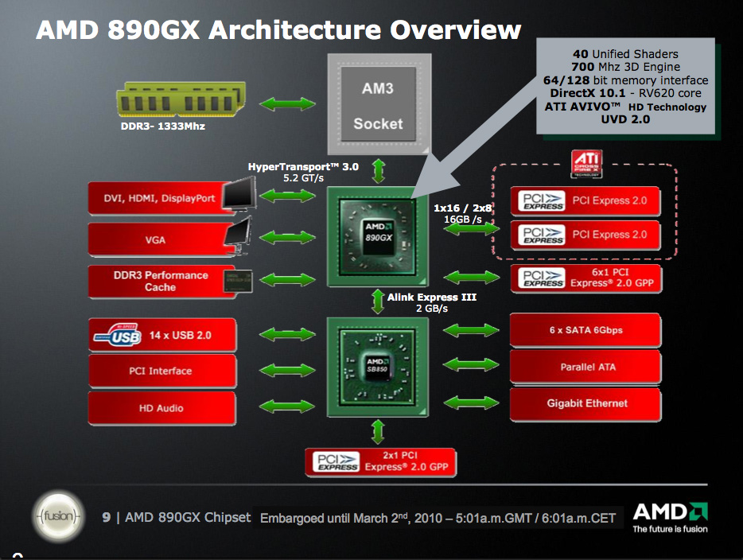Click the green arrow between DDR3 memory and AM3 Socket
This screenshot has width=743, height=560.
click(x=287, y=103)
